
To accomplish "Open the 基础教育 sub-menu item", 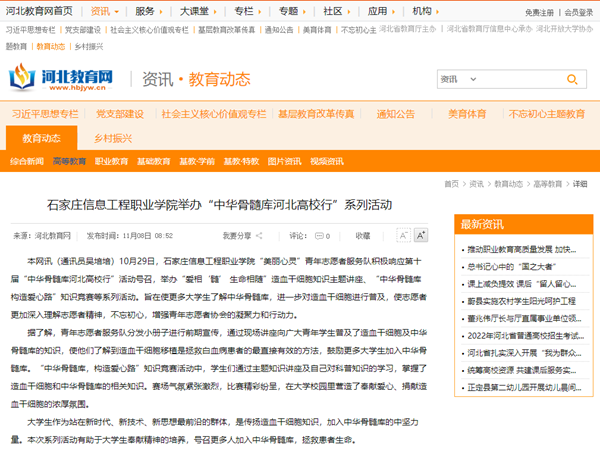I will tap(153, 161).
